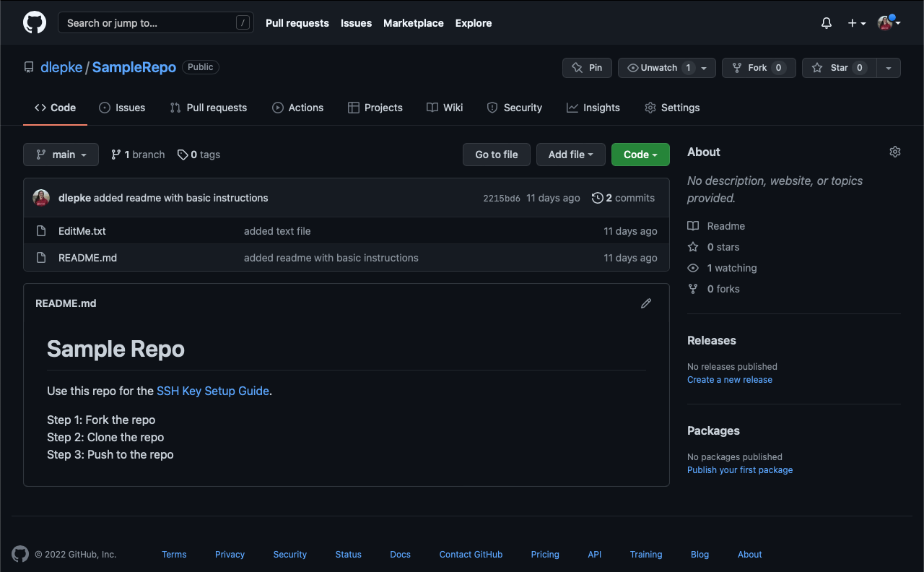This screenshot has width=924, height=572.
Task: View 0 stars in sidebar
Action: 713,247
